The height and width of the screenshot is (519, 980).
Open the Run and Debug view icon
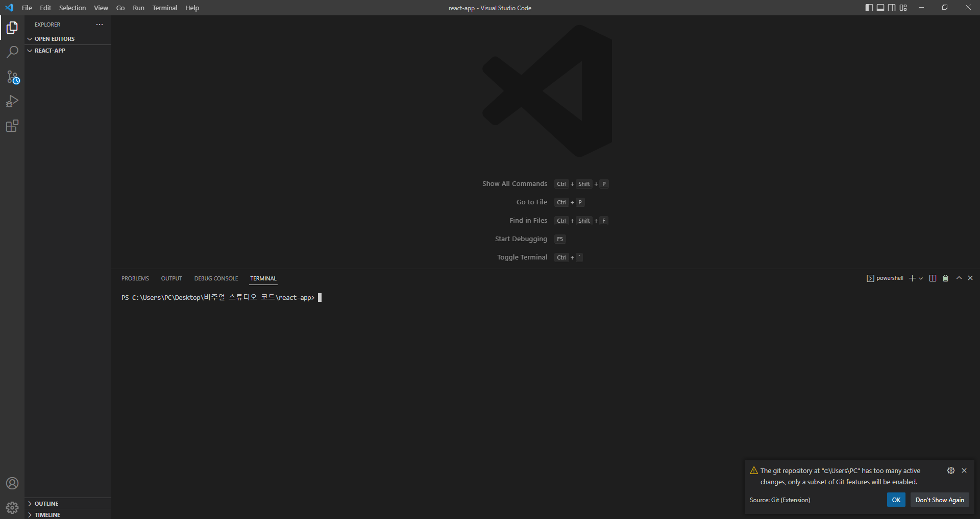point(12,101)
